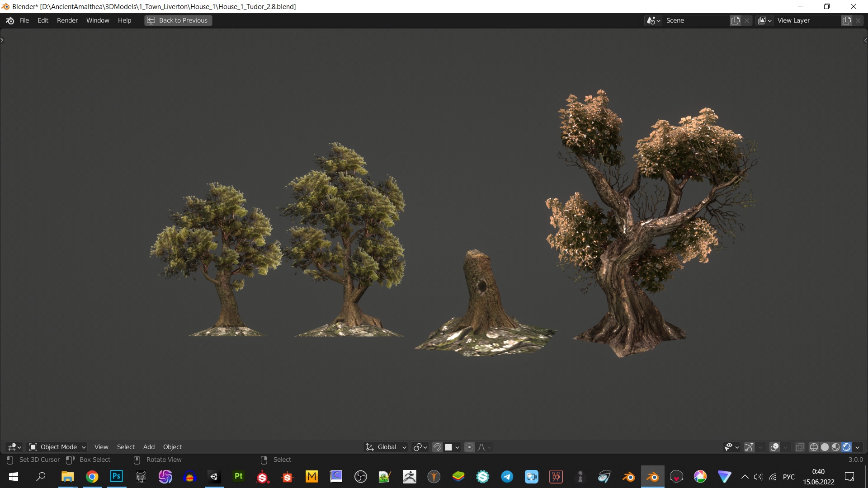Select material preview shading mode
868x488 pixels.
(x=835, y=447)
